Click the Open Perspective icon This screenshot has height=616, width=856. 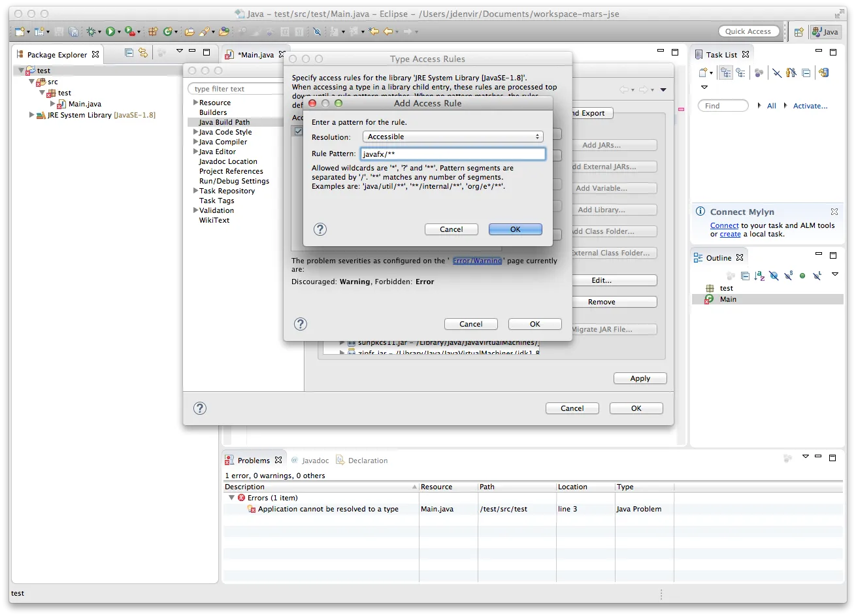[798, 31]
